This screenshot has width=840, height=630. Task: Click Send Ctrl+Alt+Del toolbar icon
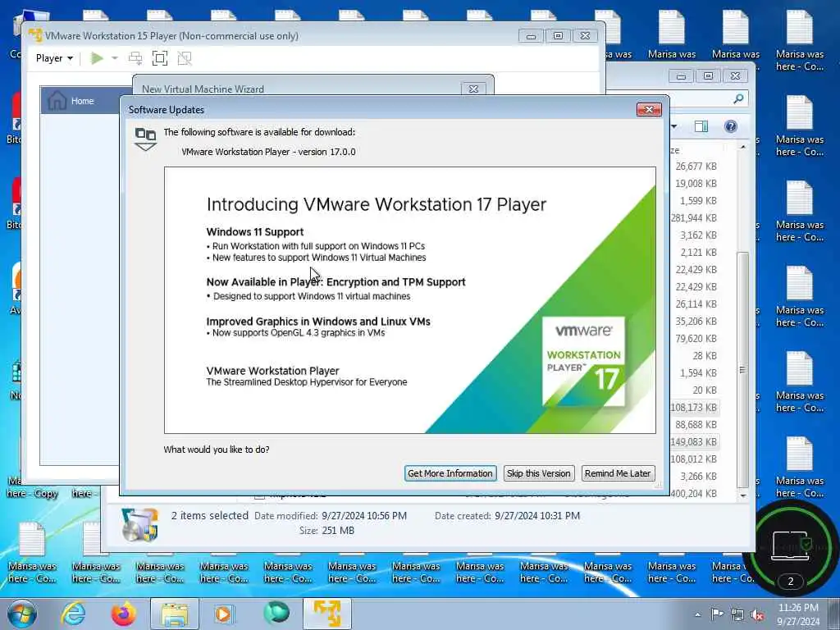135,58
